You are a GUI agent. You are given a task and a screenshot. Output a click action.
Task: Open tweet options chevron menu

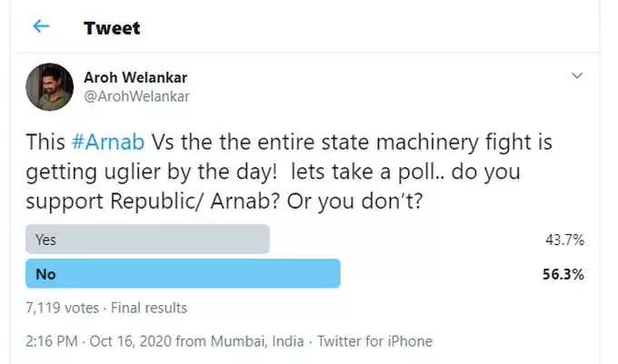click(x=577, y=75)
